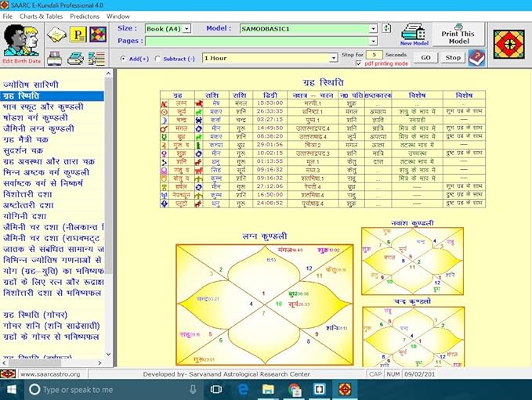Open the 1 Hour time-step dropdown
Viewport: 532px width, 400px height.
(334, 58)
